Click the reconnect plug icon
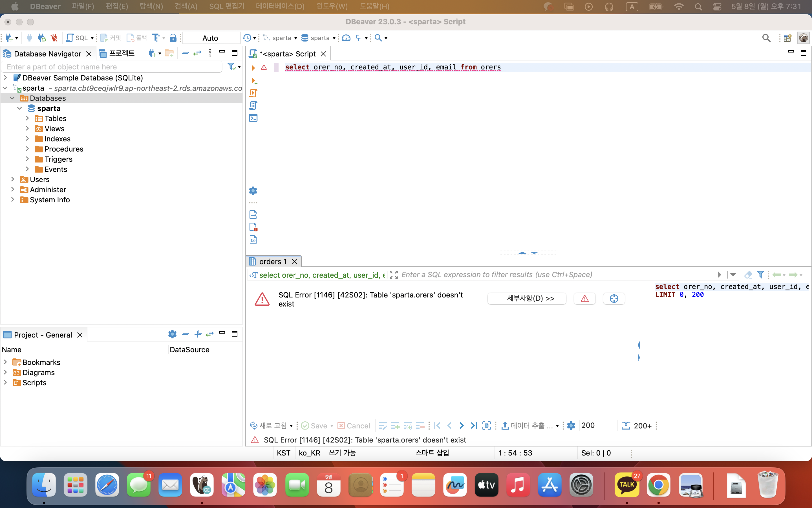This screenshot has height=508, width=812. [42, 38]
